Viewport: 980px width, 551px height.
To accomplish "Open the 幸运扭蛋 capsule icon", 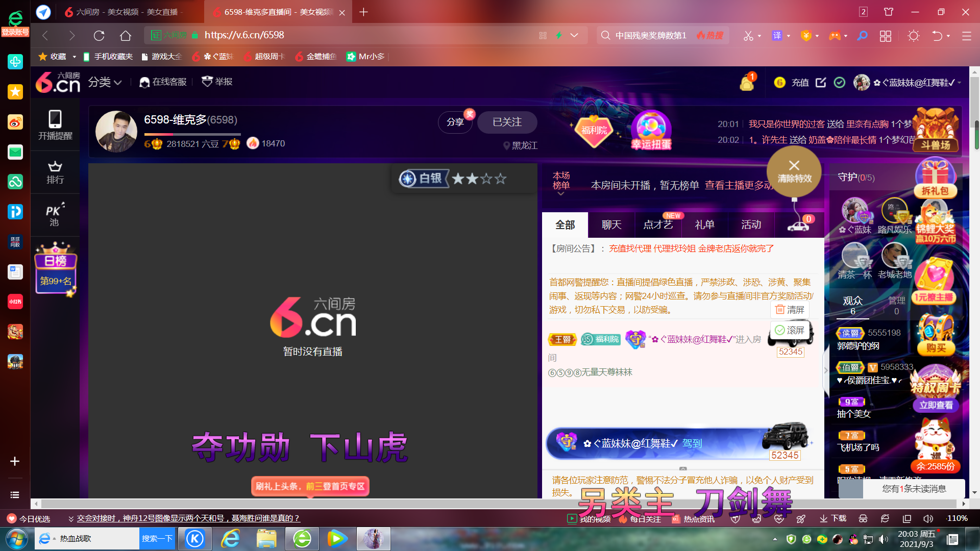I will (651, 130).
